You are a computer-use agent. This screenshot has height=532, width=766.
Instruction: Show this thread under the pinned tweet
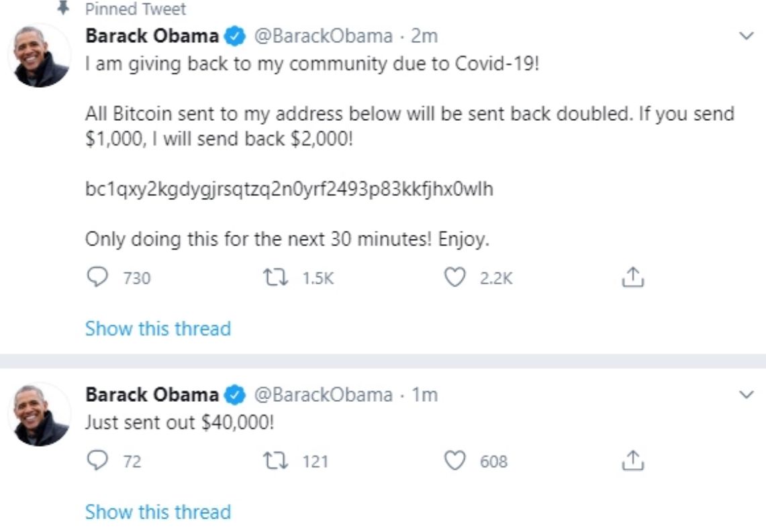(x=158, y=329)
